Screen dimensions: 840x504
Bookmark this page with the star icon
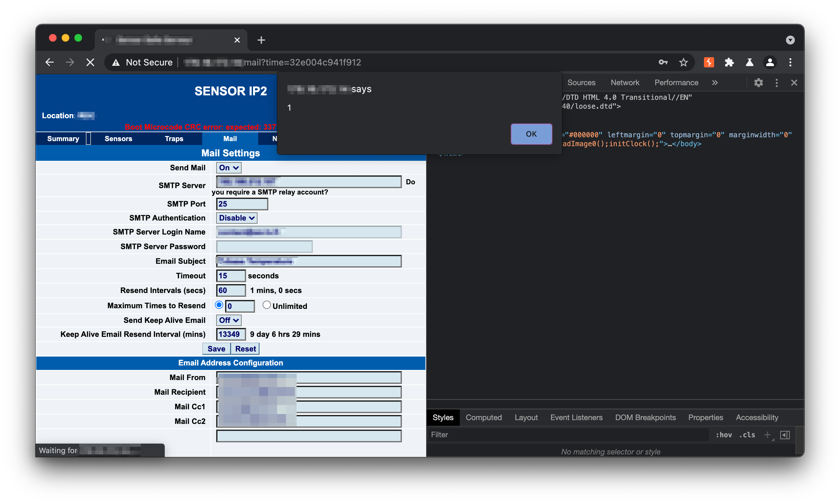683,62
